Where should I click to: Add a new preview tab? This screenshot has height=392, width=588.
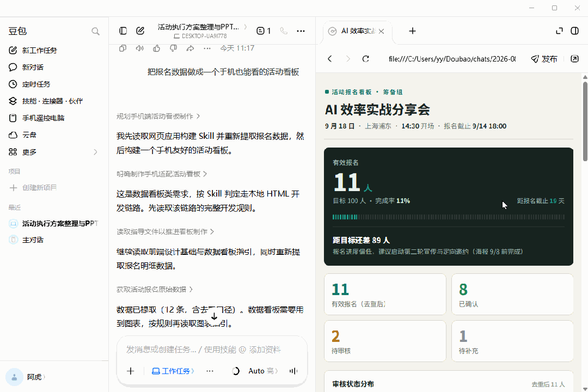tap(412, 30)
